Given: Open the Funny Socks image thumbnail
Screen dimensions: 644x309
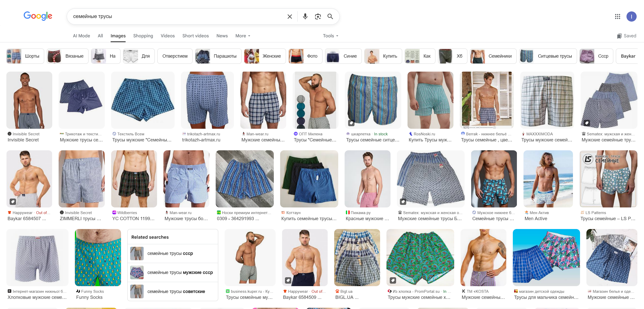Looking at the screenshot, I should pyautogui.click(x=98, y=257).
